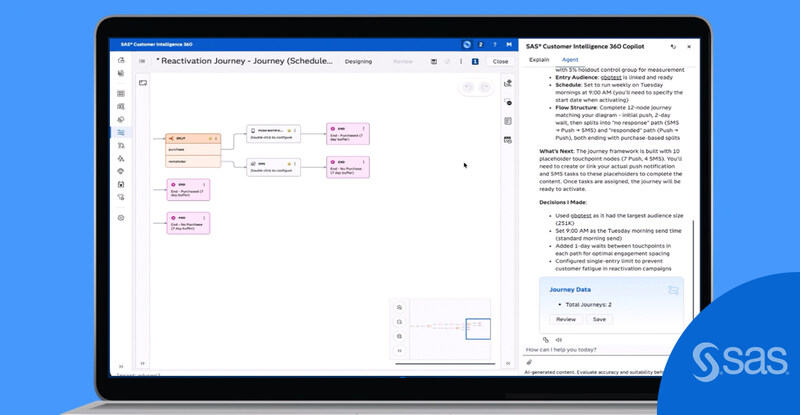Click the Review button in Journey Data
This screenshot has height=415, width=800.
(x=566, y=319)
